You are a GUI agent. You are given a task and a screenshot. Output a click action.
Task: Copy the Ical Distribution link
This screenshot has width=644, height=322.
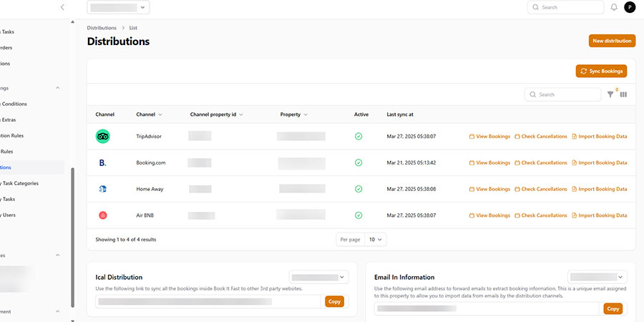(334, 301)
